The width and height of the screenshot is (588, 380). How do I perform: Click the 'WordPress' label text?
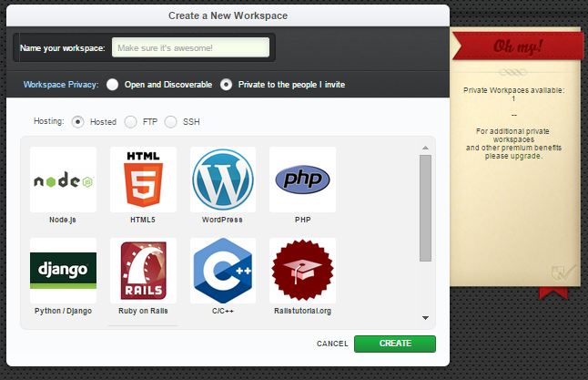click(x=222, y=220)
